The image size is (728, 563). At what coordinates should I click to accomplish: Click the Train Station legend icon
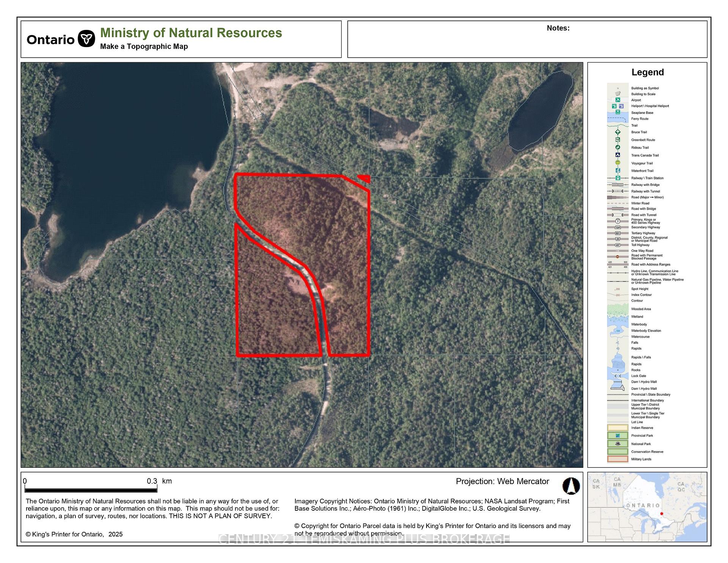pos(618,178)
